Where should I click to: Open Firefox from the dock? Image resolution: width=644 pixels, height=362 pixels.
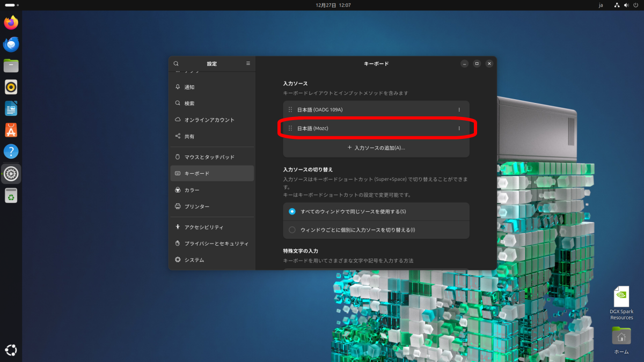point(11,23)
